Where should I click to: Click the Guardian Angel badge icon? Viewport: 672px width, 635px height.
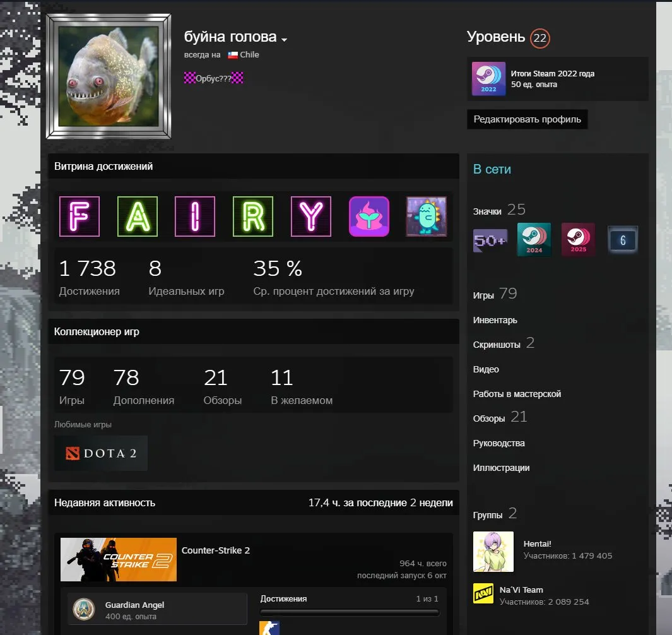[x=83, y=609]
